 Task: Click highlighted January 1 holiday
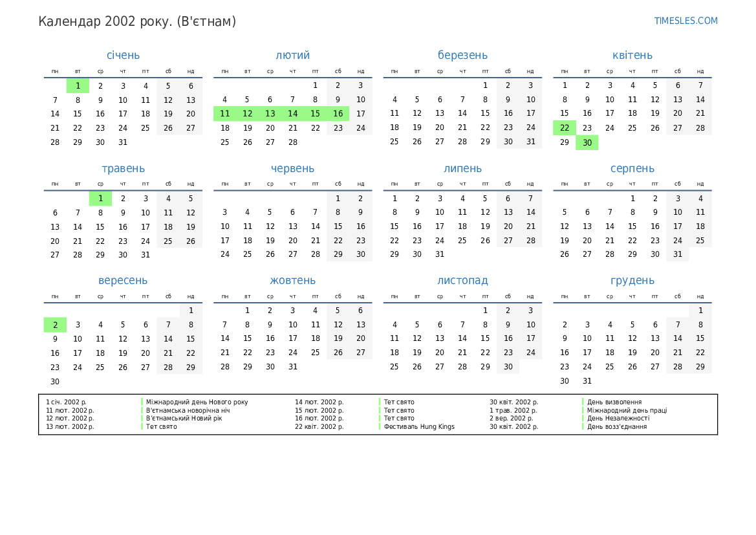tap(78, 86)
